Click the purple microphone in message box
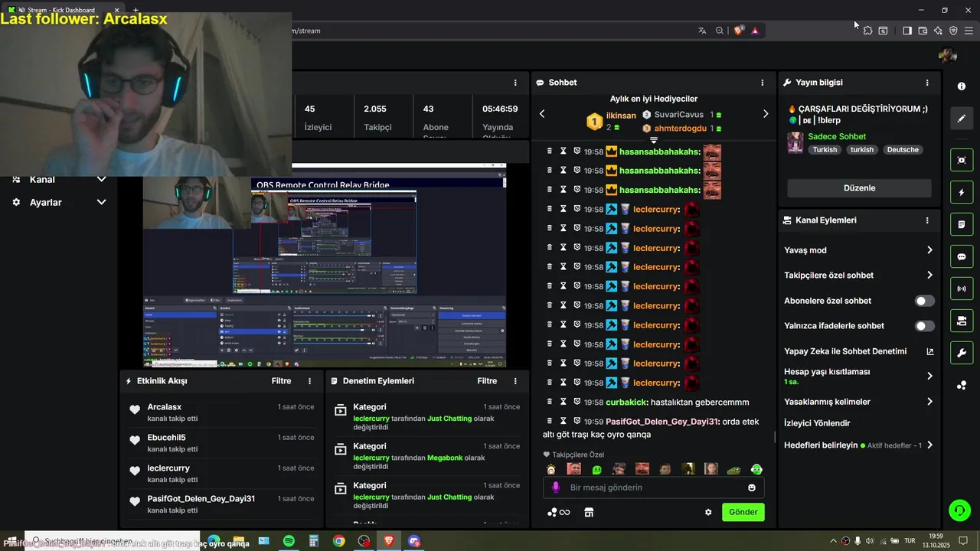This screenshot has height=551, width=980. click(x=556, y=487)
